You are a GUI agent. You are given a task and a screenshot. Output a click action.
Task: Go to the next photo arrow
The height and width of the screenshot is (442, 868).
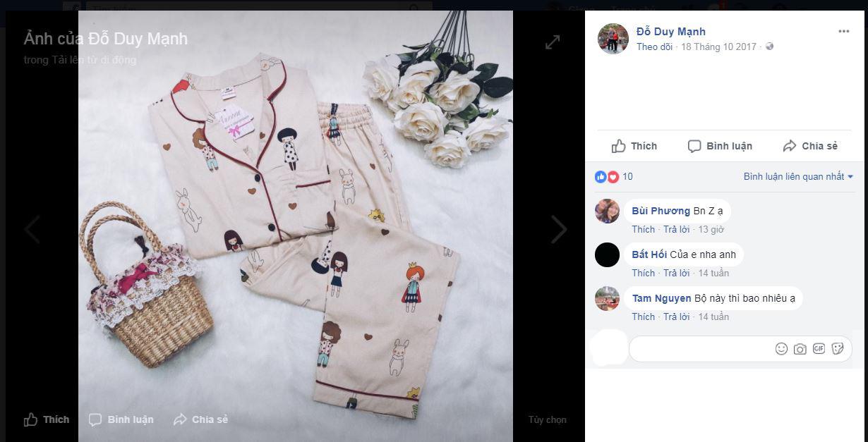(559, 229)
